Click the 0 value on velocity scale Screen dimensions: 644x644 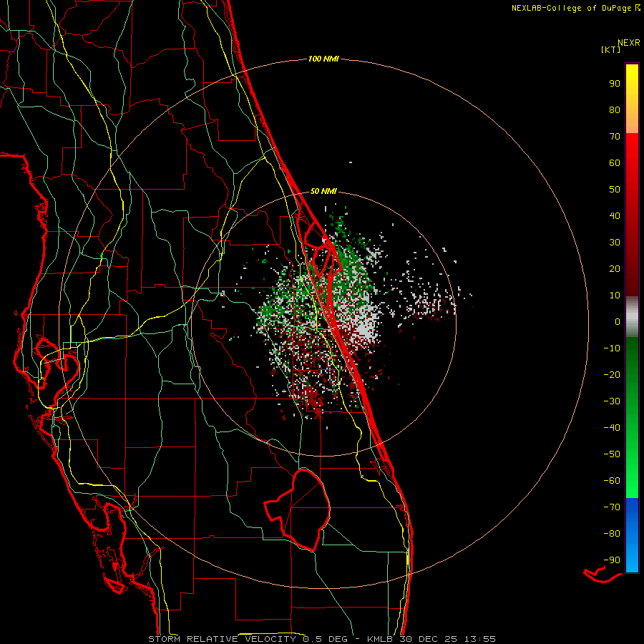[x=618, y=321]
